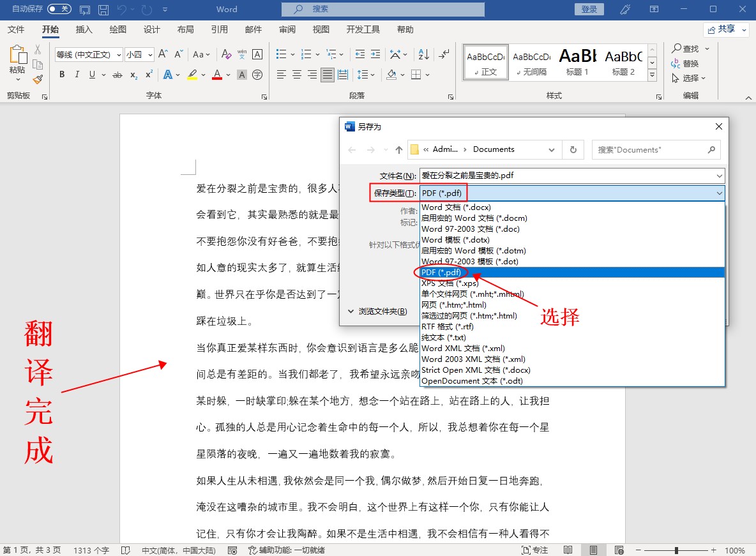Select 纯文本 (*.txt) option
Image resolution: width=756 pixels, height=556 pixels.
pyautogui.click(x=572, y=338)
